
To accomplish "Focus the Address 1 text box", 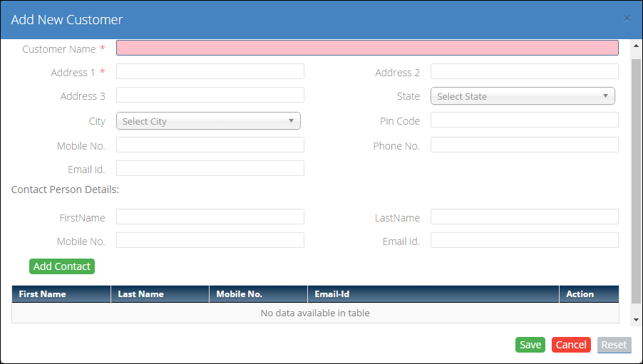I will coord(210,71).
